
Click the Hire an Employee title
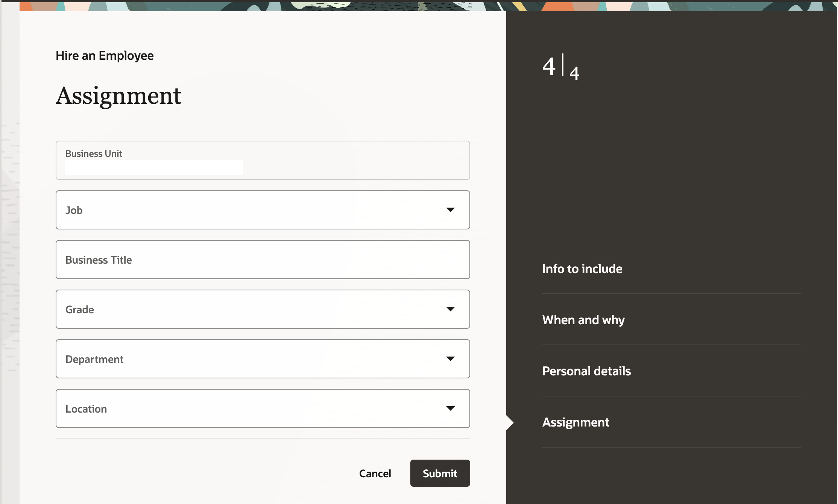(105, 55)
